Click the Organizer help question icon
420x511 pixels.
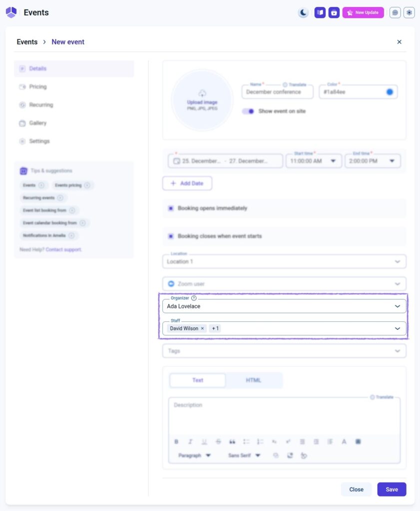[x=194, y=298]
